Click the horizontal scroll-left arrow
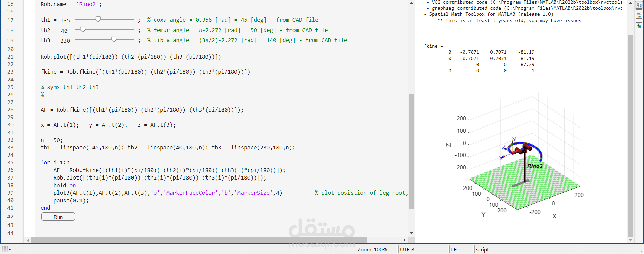The height and width of the screenshot is (254, 644). (28, 240)
